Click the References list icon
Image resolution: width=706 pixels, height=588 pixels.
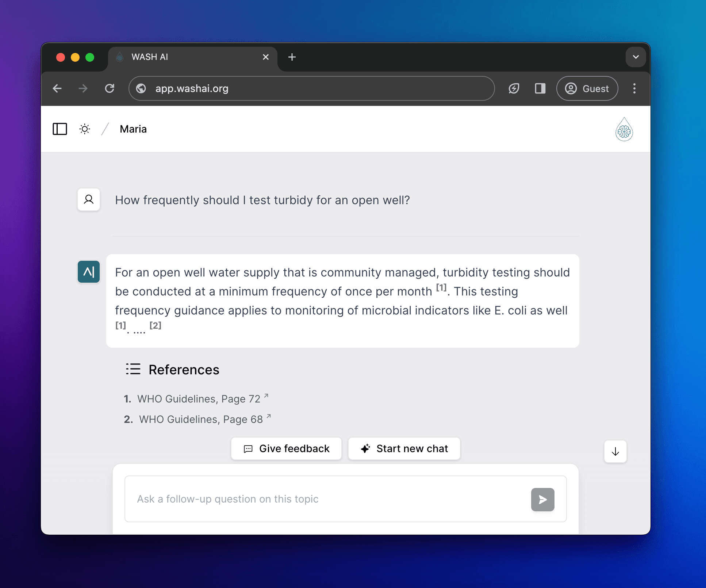133,369
